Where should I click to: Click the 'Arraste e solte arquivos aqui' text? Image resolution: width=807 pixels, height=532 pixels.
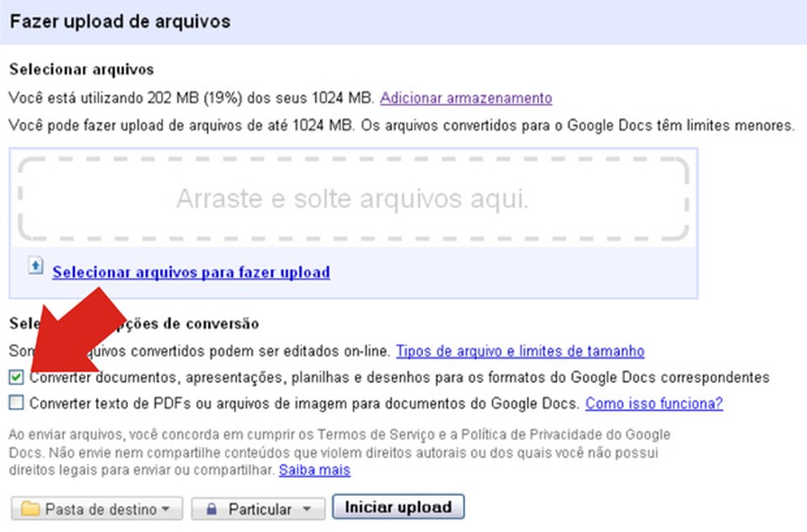pyautogui.click(x=351, y=197)
